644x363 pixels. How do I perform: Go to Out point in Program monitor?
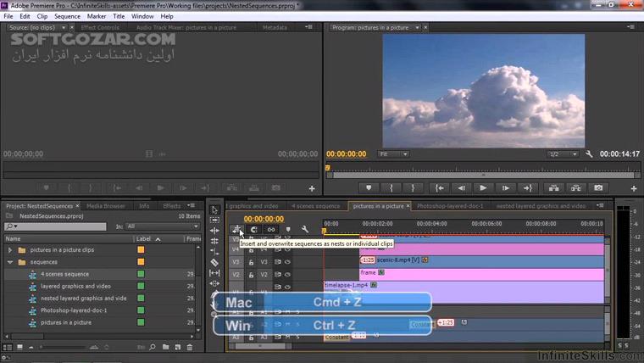tap(528, 188)
